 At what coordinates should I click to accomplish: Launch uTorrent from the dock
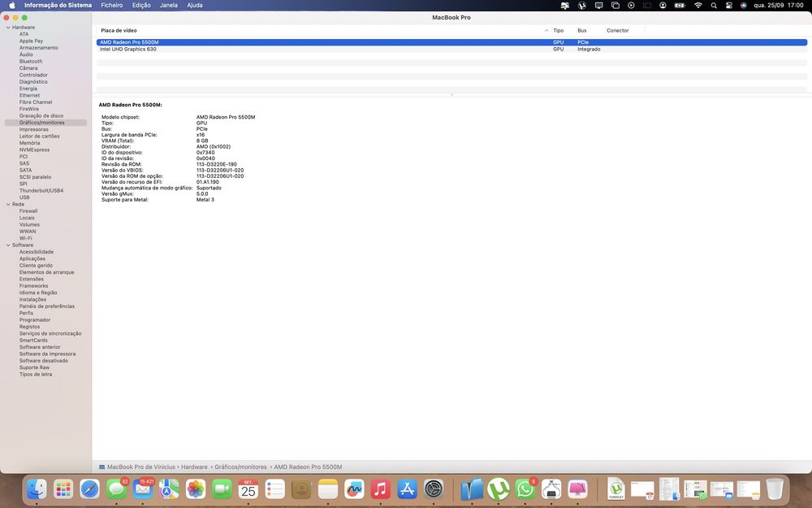tap(499, 488)
